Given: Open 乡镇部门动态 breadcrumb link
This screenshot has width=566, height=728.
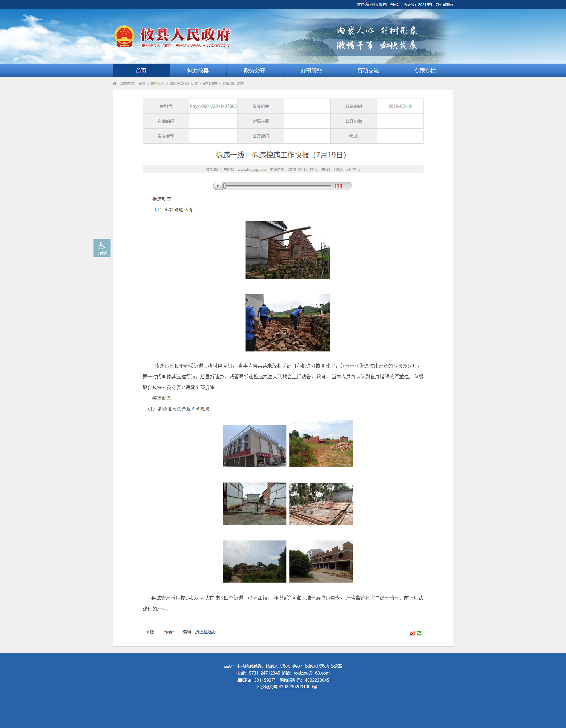Looking at the screenshot, I should 233,84.
